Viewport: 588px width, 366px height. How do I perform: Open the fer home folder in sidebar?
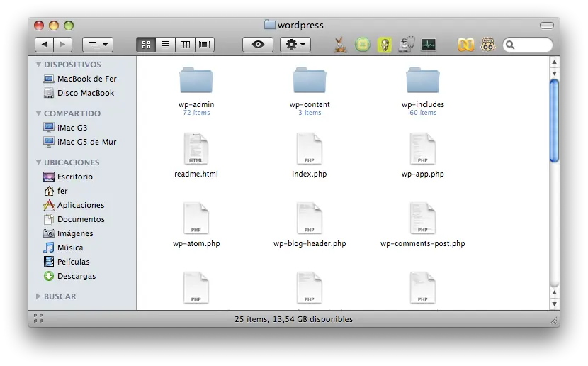click(x=55, y=191)
